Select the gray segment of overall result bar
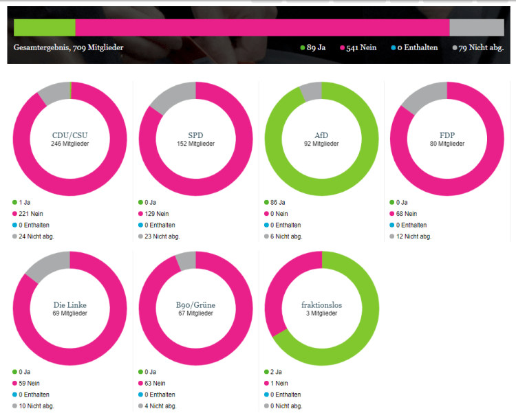This screenshot has width=516, height=420. coord(476,27)
